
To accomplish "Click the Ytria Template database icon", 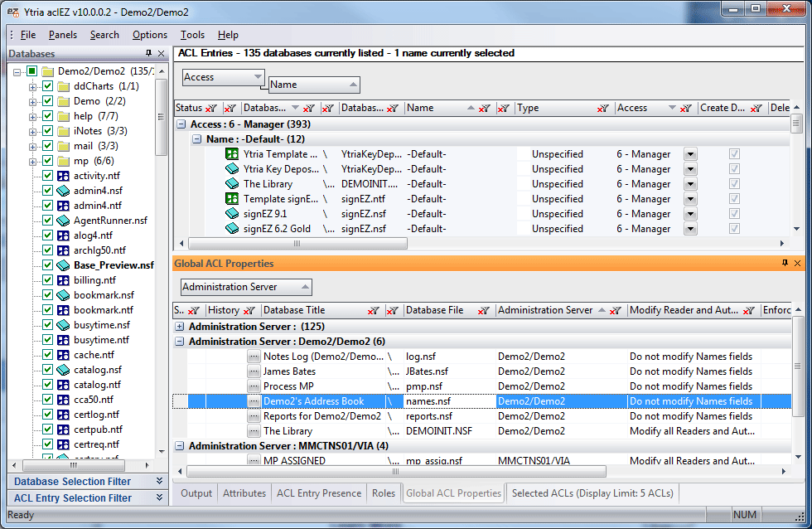I will coord(232,154).
